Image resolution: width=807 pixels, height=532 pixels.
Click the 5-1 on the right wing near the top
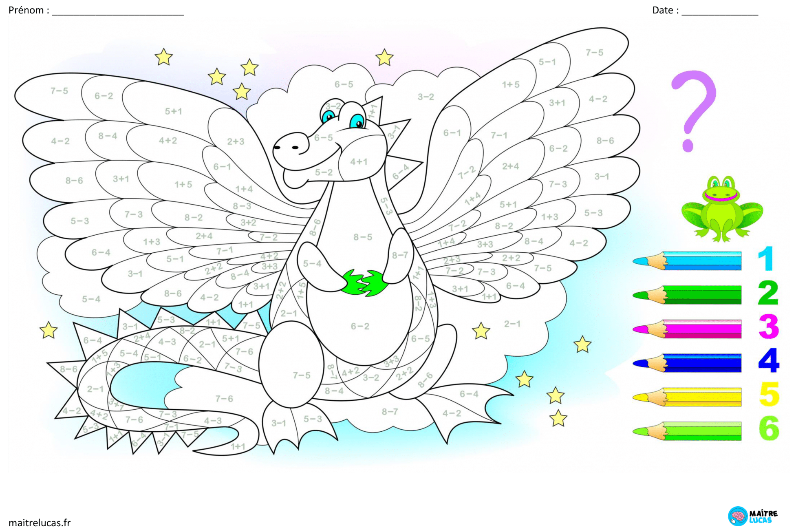(x=547, y=62)
